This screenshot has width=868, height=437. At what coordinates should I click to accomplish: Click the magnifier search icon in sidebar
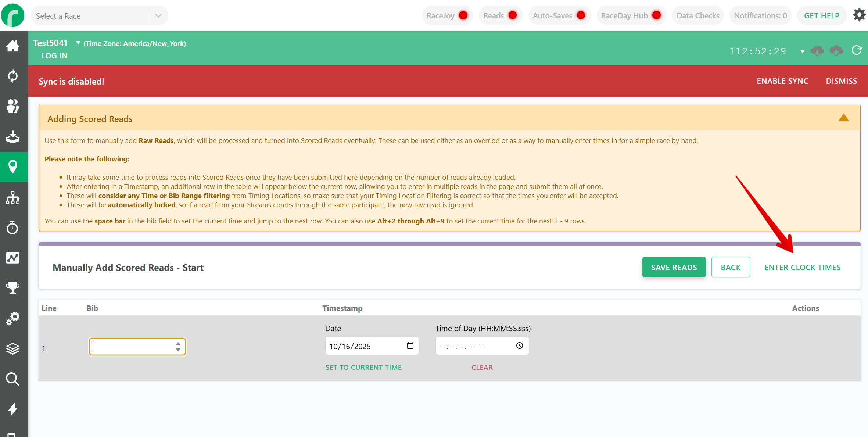coord(13,379)
